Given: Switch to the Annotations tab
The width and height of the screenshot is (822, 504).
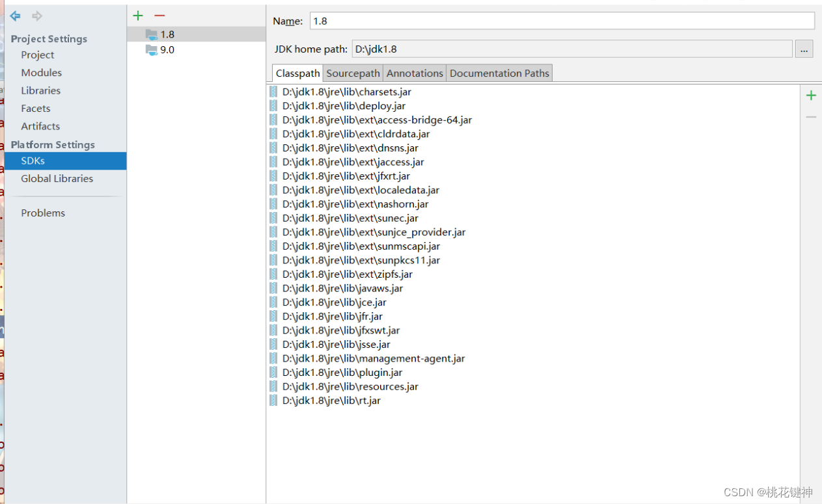Looking at the screenshot, I should [x=415, y=73].
